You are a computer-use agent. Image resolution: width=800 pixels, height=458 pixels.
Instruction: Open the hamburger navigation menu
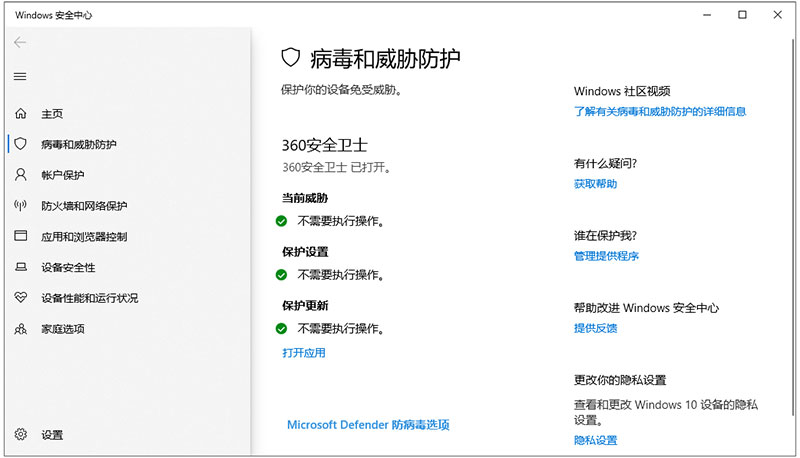(20, 77)
